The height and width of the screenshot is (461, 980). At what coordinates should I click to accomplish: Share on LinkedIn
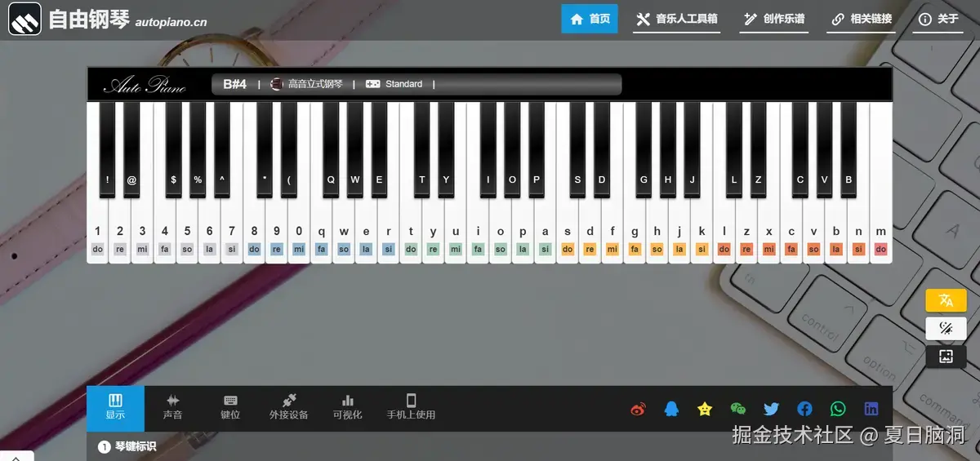point(871,409)
